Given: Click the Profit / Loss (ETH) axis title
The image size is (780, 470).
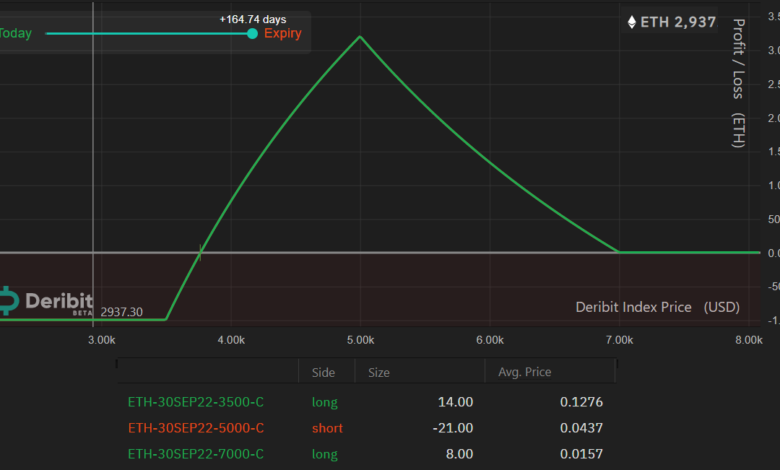Looking at the screenshot, I should [738, 84].
